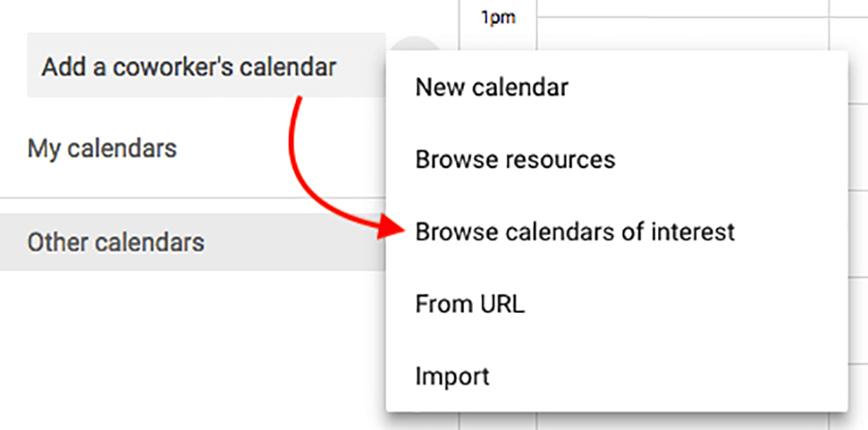Expand the My calendars section
The width and height of the screenshot is (868, 430).
click(x=102, y=147)
